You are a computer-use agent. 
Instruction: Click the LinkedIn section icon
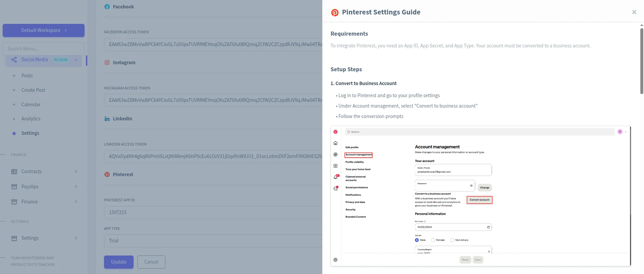tap(107, 119)
